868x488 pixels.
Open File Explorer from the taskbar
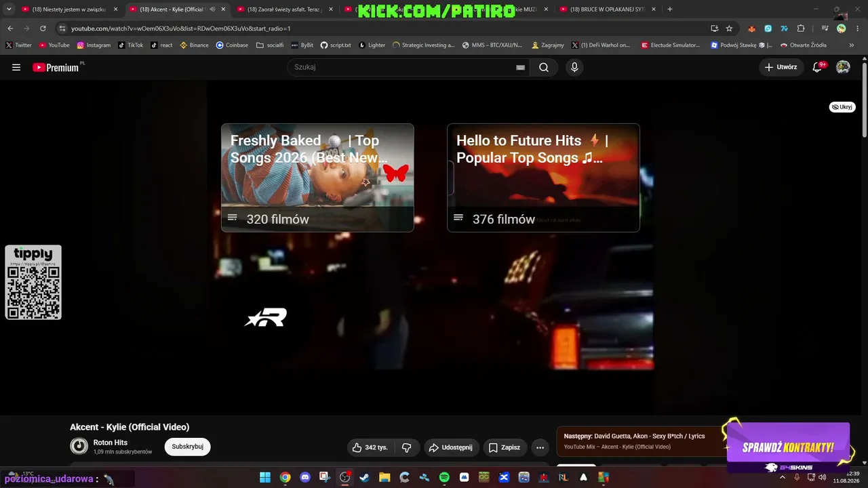tap(384, 478)
